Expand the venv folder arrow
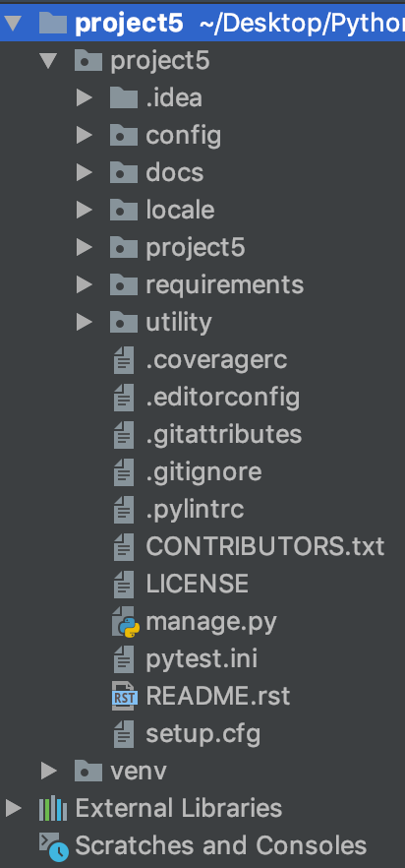Screen dimensions: 405x868 pyautogui.click(x=49, y=771)
